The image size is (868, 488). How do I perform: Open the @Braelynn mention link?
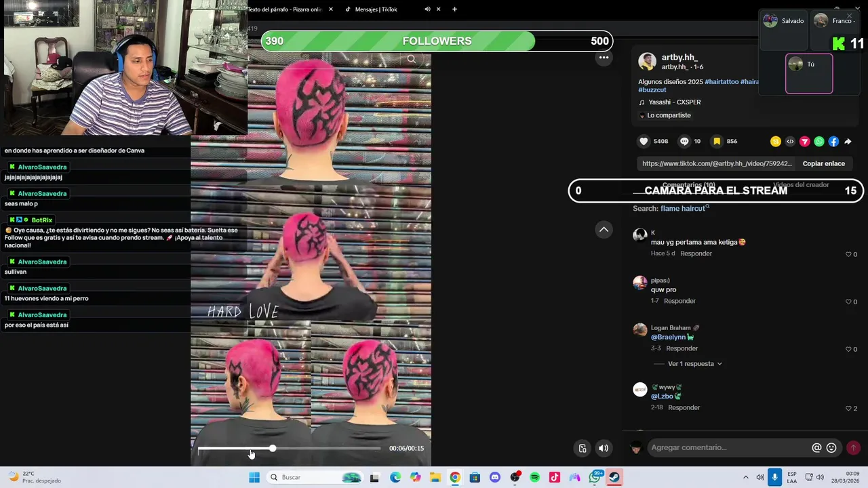pyautogui.click(x=668, y=337)
